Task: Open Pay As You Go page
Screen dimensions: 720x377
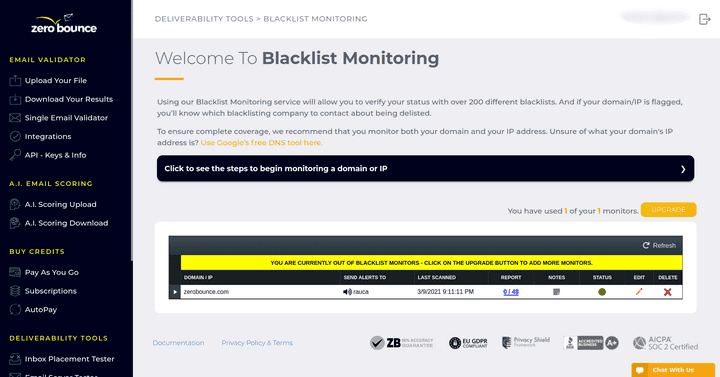Action: [51, 272]
